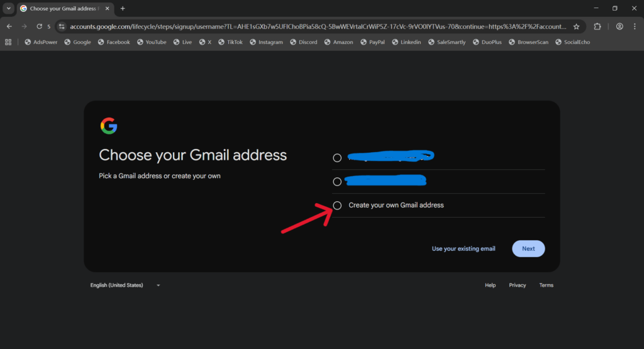Image resolution: width=644 pixels, height=349 pixels.
Task: View site information icon in address bar
Action: coord(62,26)
